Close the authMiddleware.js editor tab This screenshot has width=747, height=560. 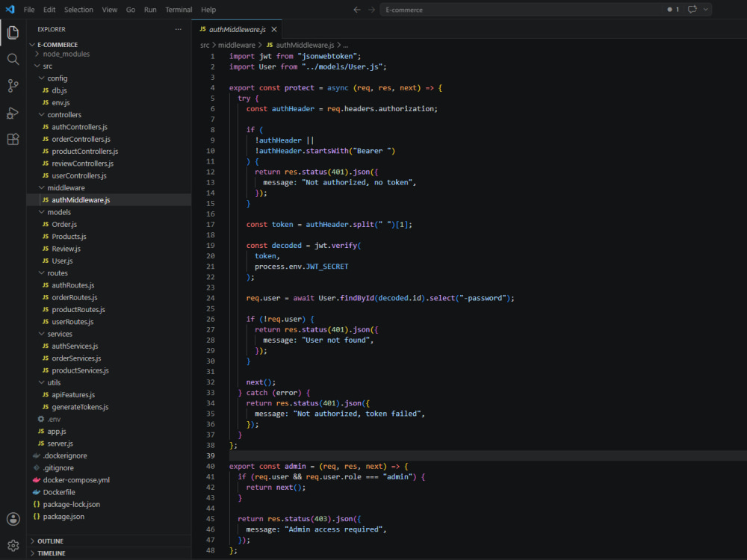274,30
